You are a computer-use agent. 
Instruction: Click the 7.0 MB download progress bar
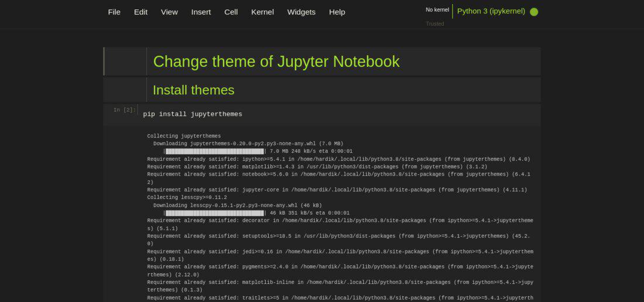[215, 152]
